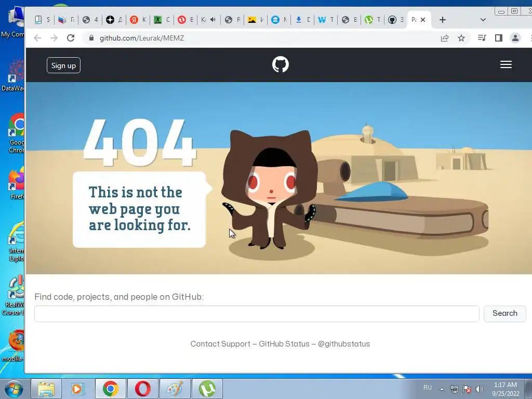This screenshot has width=532, height=399.
Task: Open Action Center flag tray icon
Action: pos(467,389)
